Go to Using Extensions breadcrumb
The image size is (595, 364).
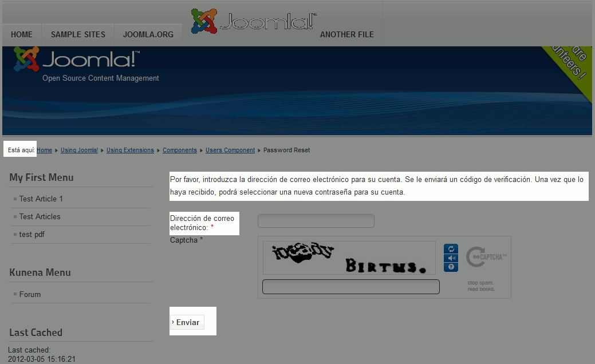130,150
